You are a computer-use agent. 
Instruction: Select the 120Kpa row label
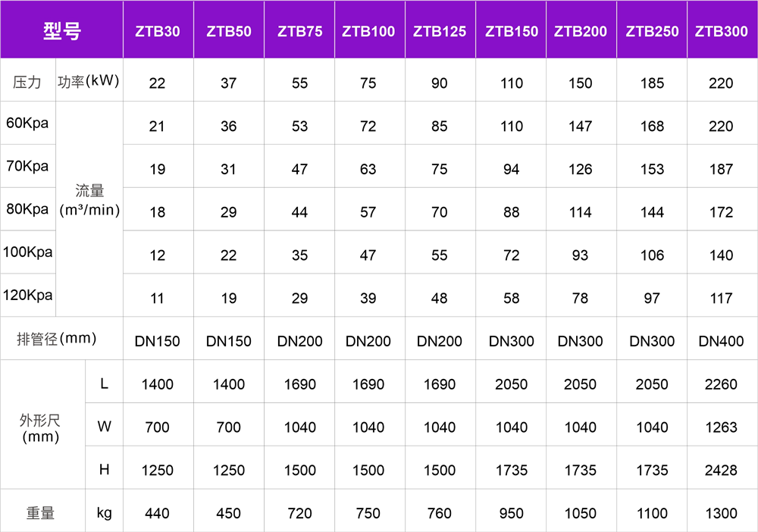[27, 295]
